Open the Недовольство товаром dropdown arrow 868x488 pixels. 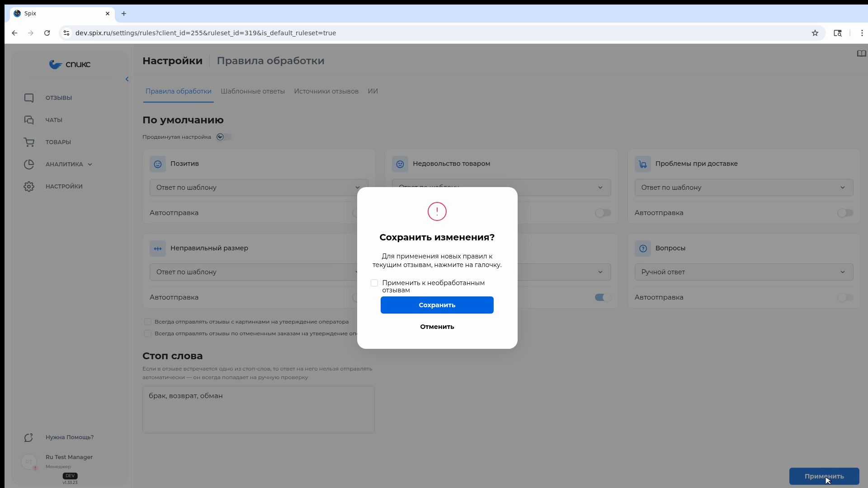coord(600,188)
